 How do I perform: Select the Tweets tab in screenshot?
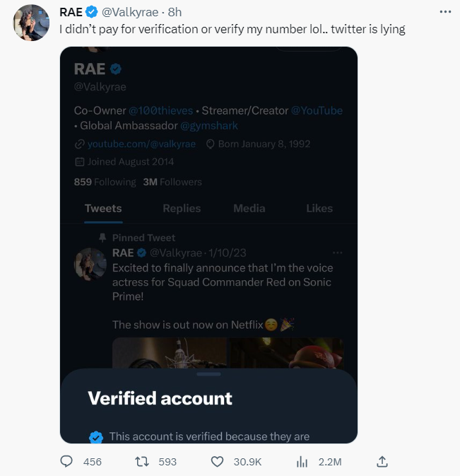103,209
